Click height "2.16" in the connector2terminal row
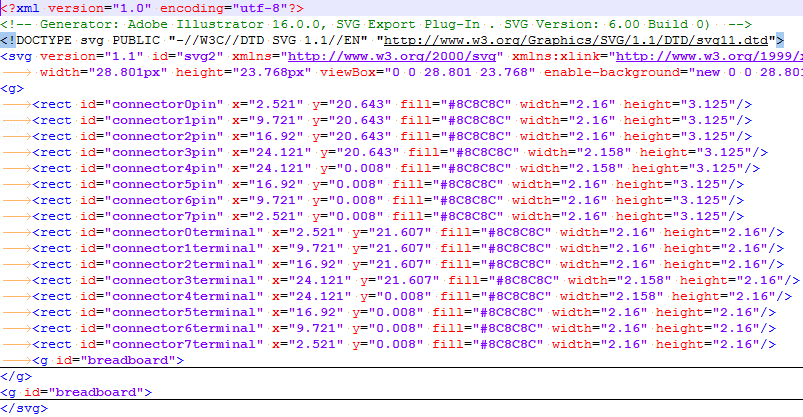Image resolution: width=803 pixels, height=417 pixels. point(716,265)
